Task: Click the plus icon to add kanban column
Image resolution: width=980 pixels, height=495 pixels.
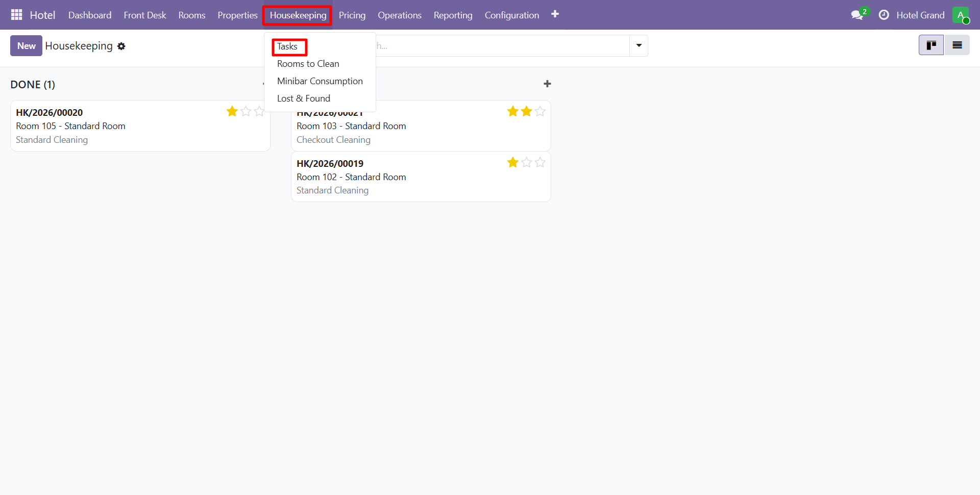Action: coord(547,84)
